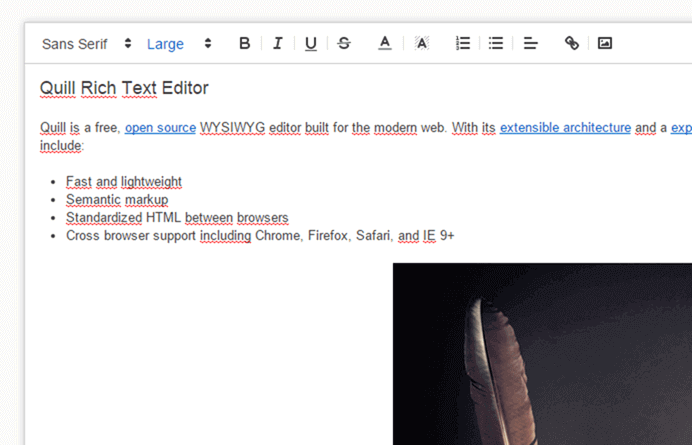
Task: Follow the 'open source' link
Action: click(x=160, y=128)
